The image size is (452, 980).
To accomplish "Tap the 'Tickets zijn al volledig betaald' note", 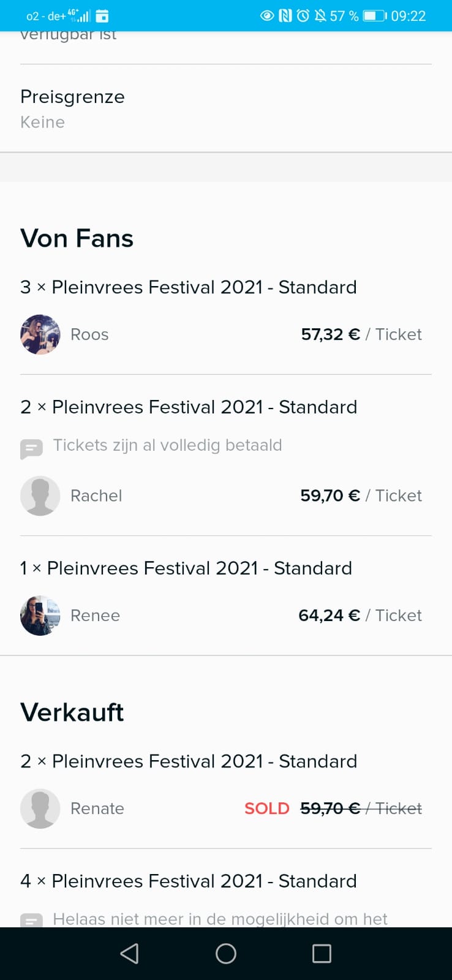I will 167,445.
